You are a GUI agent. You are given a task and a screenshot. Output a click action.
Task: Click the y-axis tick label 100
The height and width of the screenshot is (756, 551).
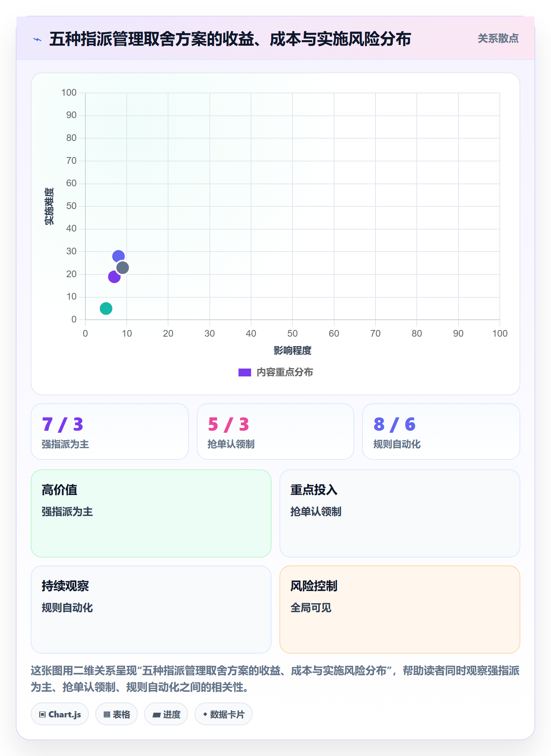tap(69, 93)
